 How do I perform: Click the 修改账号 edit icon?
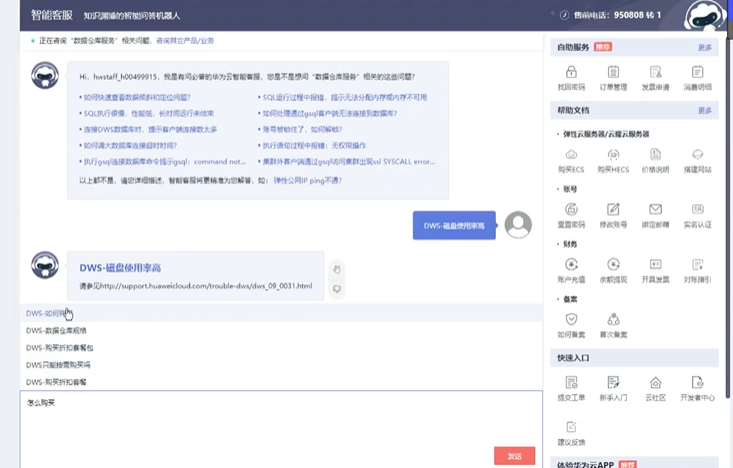[613, 209]
